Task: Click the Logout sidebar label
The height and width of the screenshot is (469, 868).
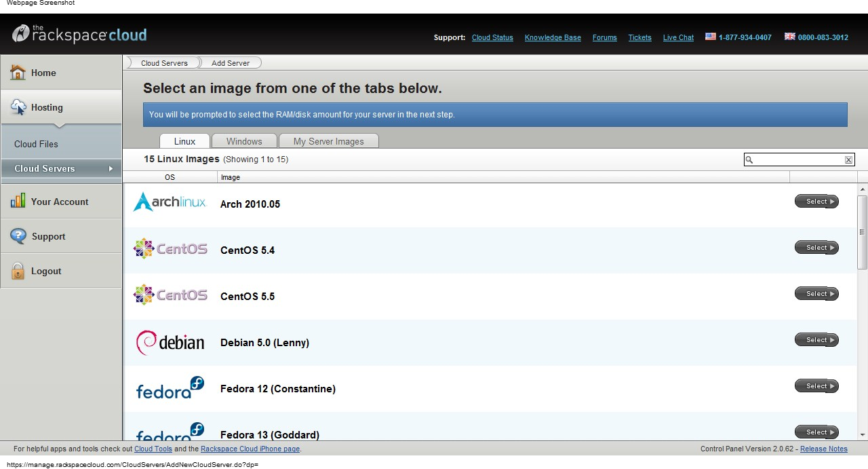Action: tap(46, 271)
